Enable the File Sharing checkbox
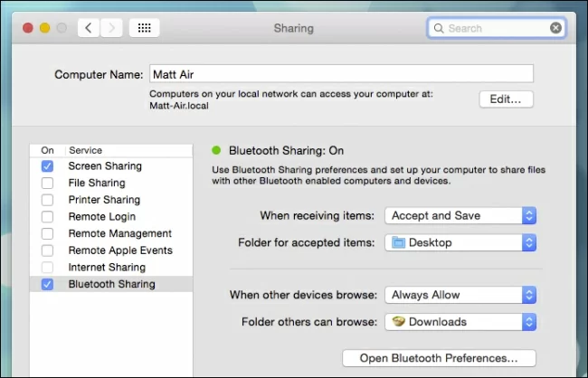588x378 pixels. click(x=47, y=184)
